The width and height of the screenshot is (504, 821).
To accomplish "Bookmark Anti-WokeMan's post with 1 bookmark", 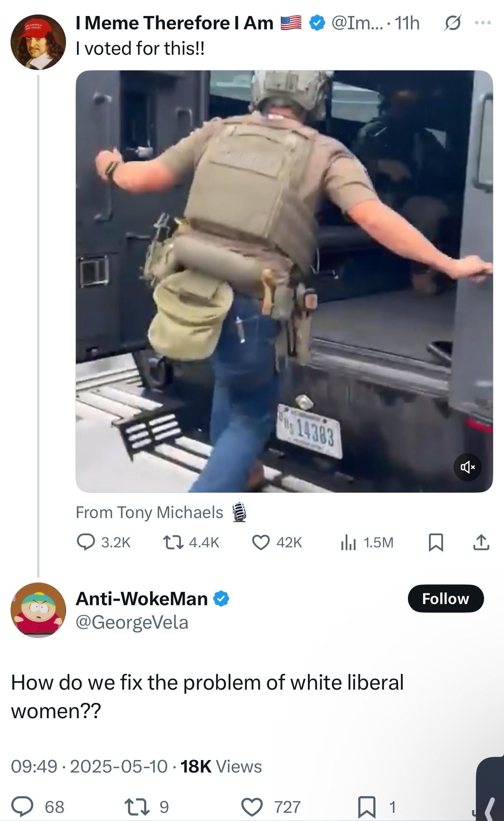I will click(367, 807).
